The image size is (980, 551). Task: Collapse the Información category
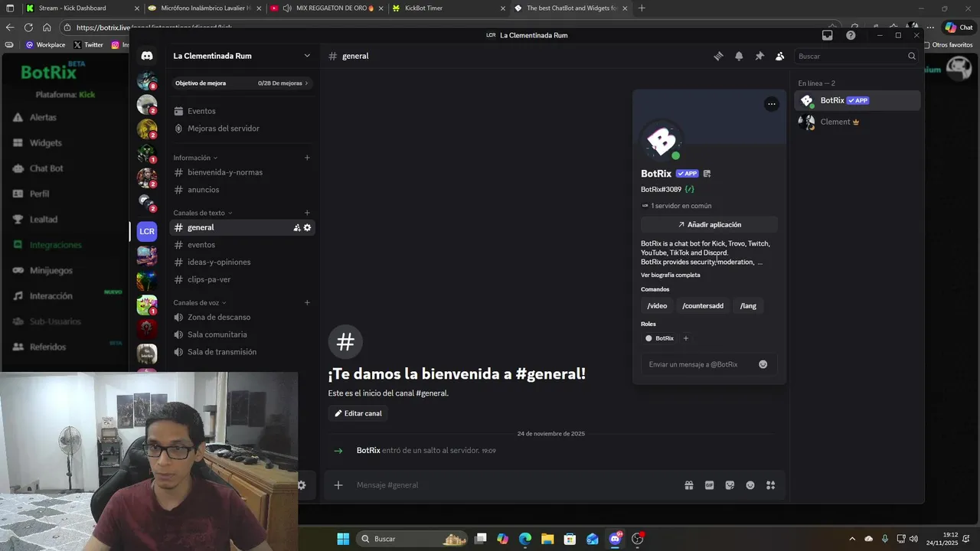click(x=195, y=158)
